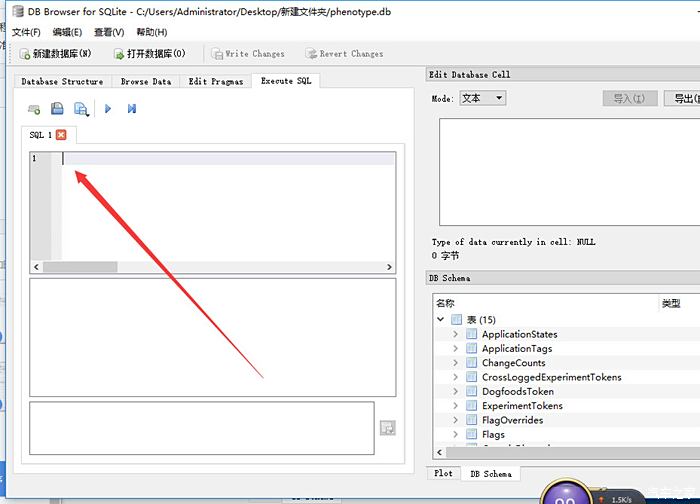The width and height of the screenshot is (700, 504).
Task: Click the 导出 button
Action: [x=682, y=98]
